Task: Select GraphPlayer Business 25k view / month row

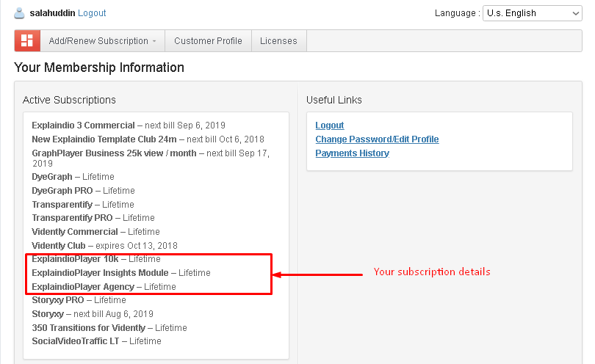Action: click(151, 158)
